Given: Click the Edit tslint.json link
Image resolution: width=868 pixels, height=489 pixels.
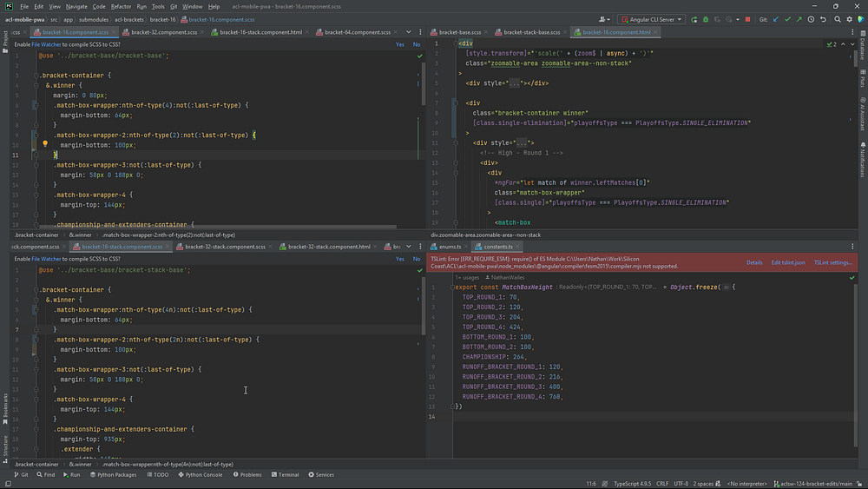Looking at the screenshot, I should (788, 262).
